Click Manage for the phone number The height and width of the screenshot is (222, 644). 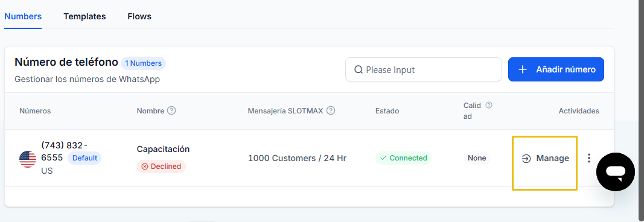click(545, 159)
